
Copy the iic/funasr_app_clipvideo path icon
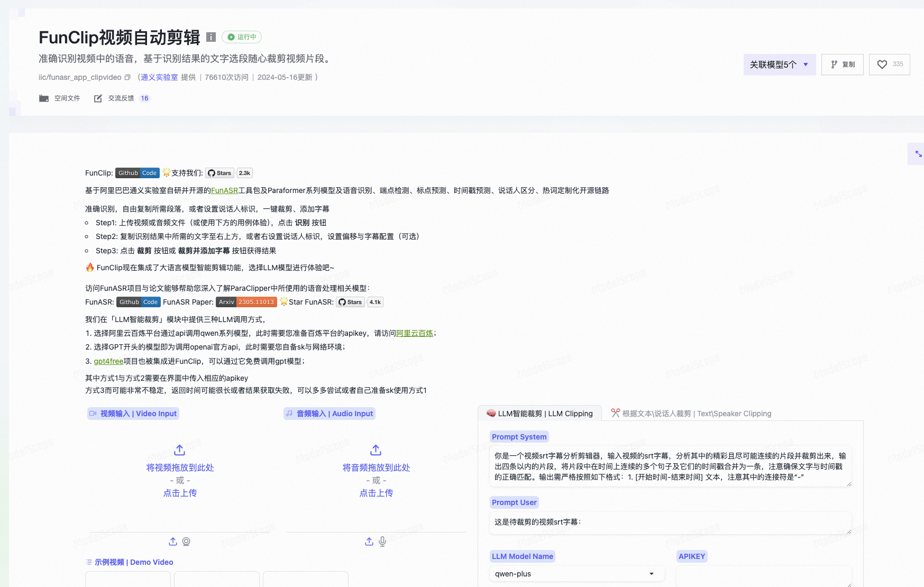coord(127,77)
